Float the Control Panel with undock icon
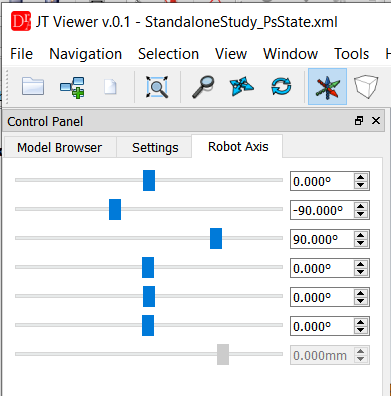This screenshot has width=391, height=396. [x=359, y=121]
